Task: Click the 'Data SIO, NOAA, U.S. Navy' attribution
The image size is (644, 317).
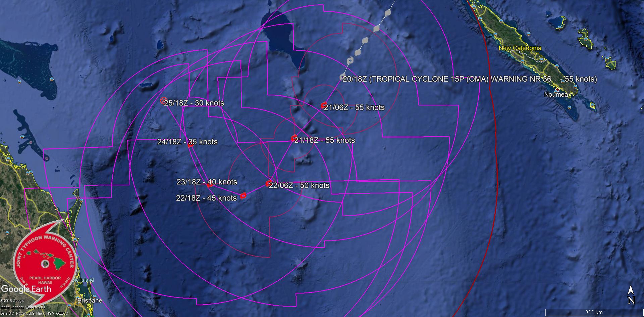Action: pyautogui.click(x=34, y=313)
